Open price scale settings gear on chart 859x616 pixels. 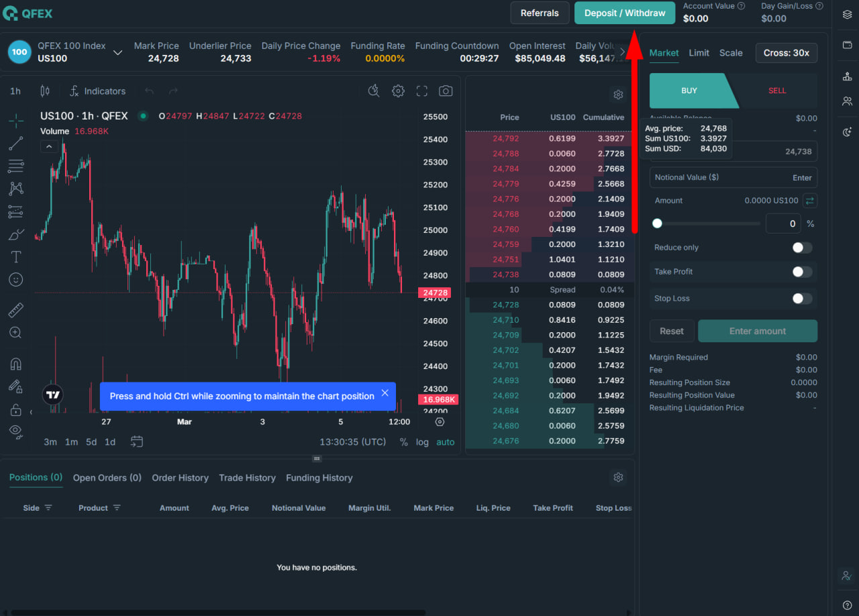pyautogui.click(x=440, y=422)
